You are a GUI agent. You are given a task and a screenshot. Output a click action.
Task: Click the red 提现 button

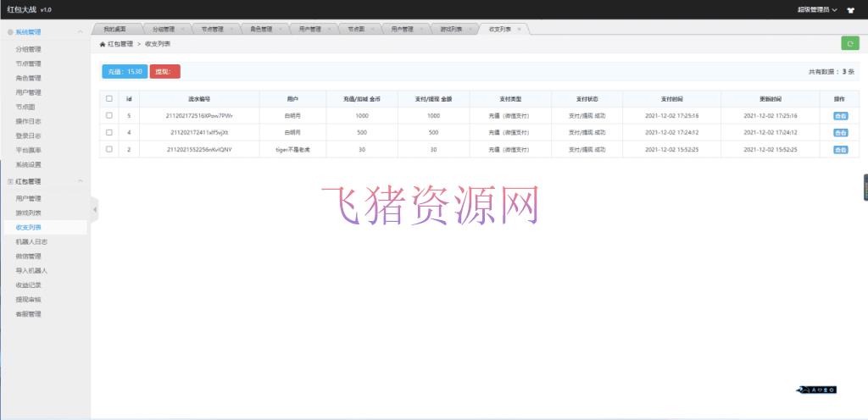[165, 71]
